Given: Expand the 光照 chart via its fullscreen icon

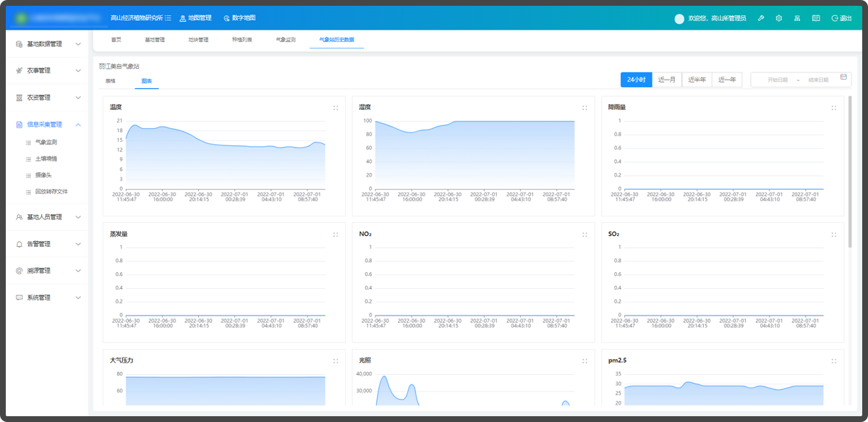Looking at the screenshot, I should tap(584, 360).
